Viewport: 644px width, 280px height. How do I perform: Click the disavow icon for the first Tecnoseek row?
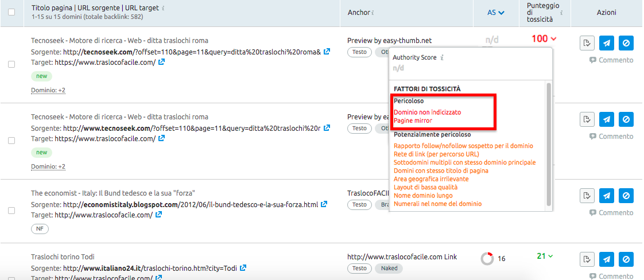pos(626,43)
